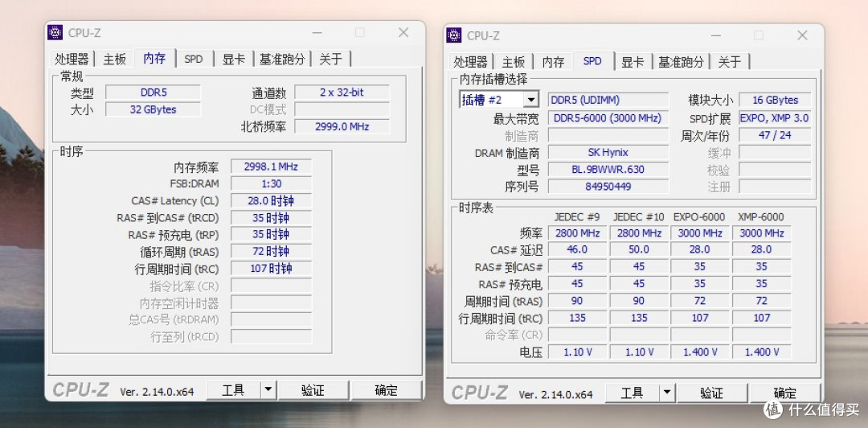The height and width of the screenshot is (428, 868).
Task: Click 工具 button in left CPU-Z window
Action: 233,390
